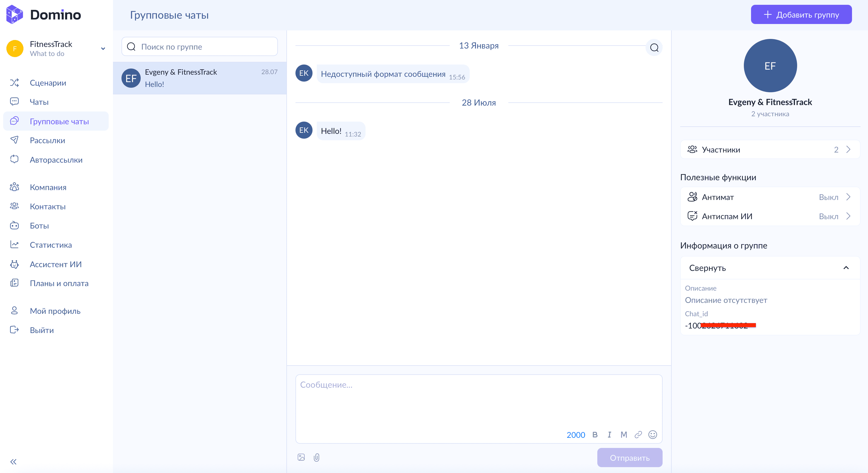
Task: Open Ассистент ИИ link
Action: [x=56, y=264]
